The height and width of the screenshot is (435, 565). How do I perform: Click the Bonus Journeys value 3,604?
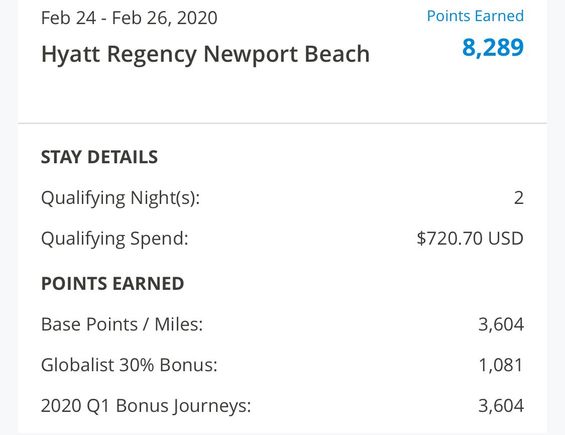[501, 406]
